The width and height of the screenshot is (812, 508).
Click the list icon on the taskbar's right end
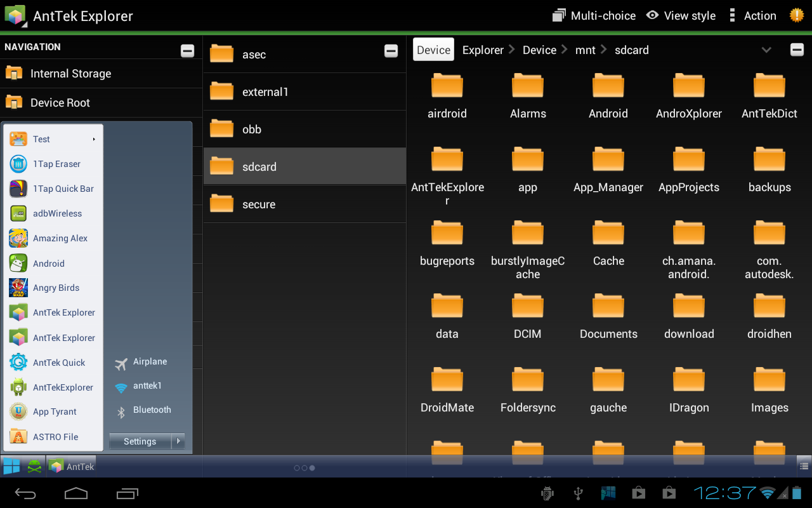coord(803,467)
